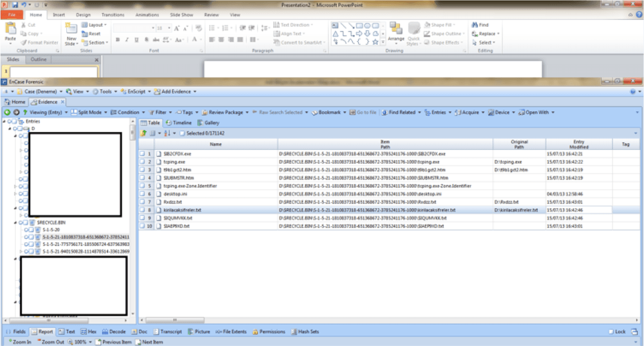Switch to the Evidence tab
The height and width of the screenshot is (346, 644).
coord(45,102)
